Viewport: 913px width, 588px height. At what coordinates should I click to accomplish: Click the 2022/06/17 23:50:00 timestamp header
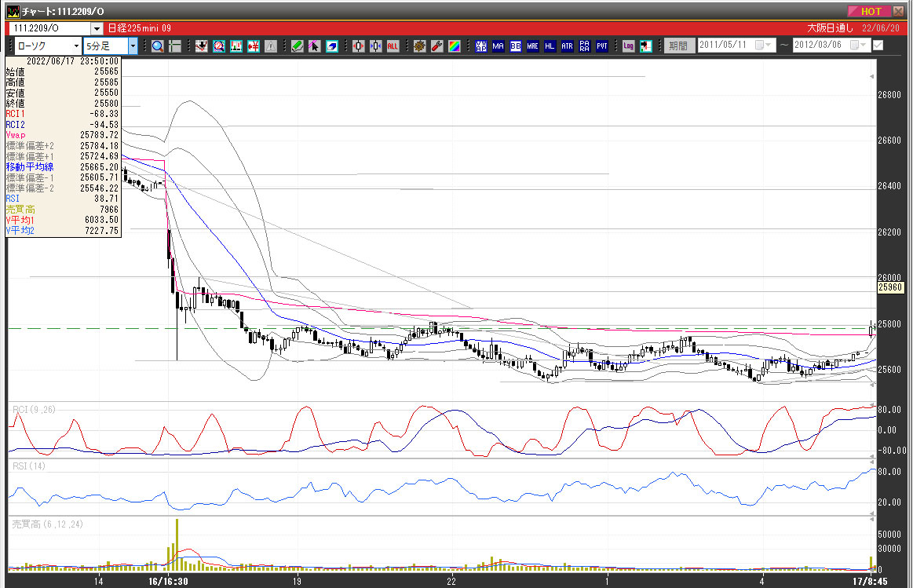click(72, 61)
